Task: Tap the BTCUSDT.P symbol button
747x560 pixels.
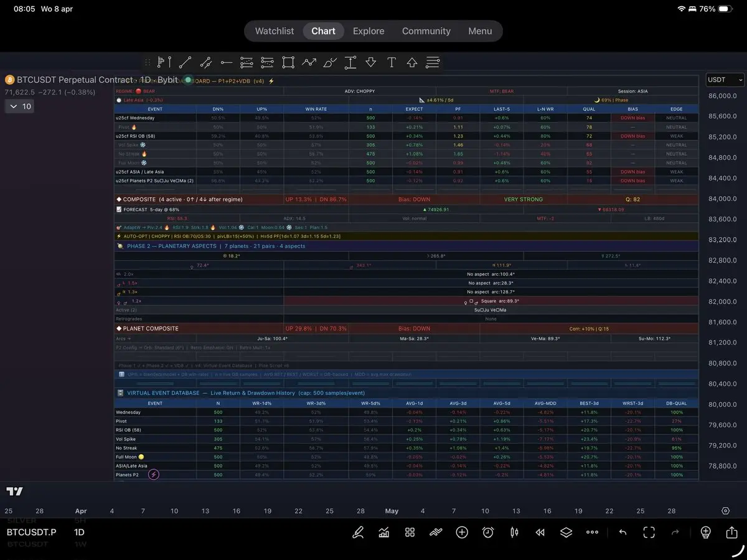Action: click(x=32, y=532)
